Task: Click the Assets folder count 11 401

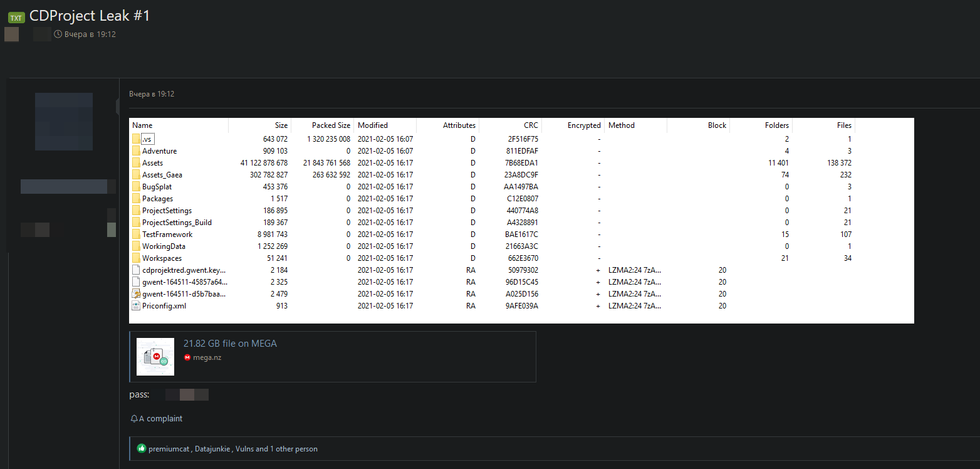Action: [x=779, y=163]
